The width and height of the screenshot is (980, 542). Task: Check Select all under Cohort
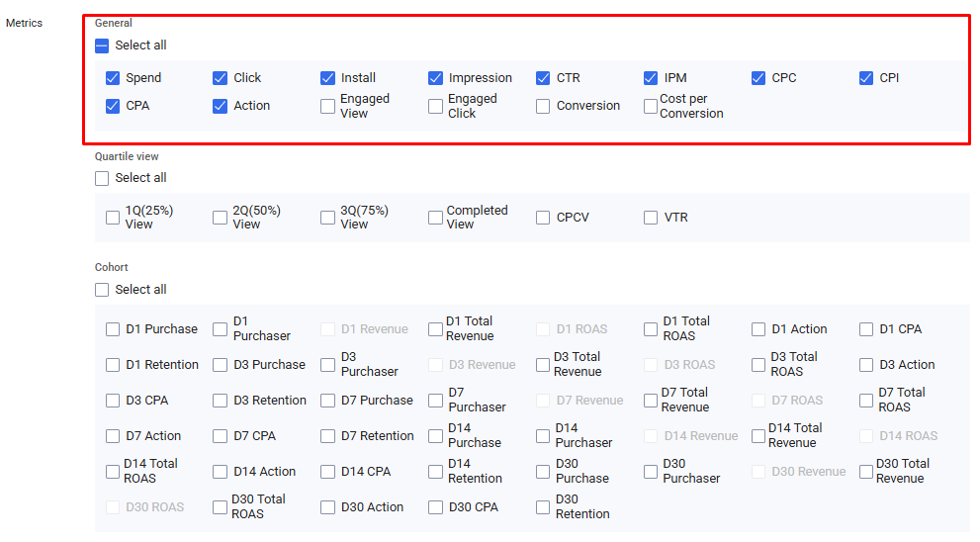click(x=102, y=290)
